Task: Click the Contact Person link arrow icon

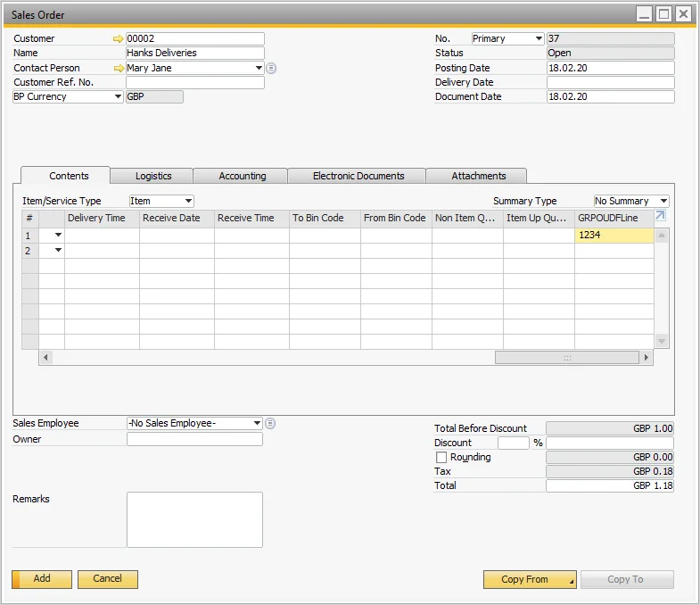Action: 119,68
